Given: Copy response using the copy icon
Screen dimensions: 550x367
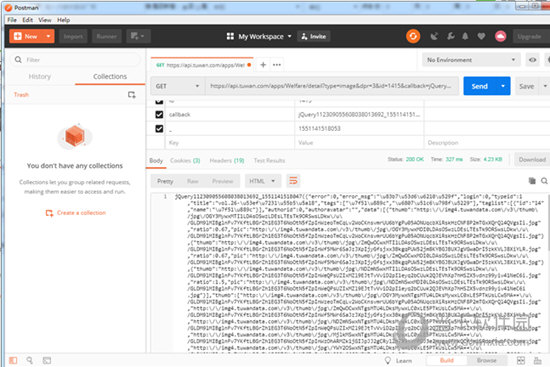Looking at the screenshot, I should [x=532, y=181].
